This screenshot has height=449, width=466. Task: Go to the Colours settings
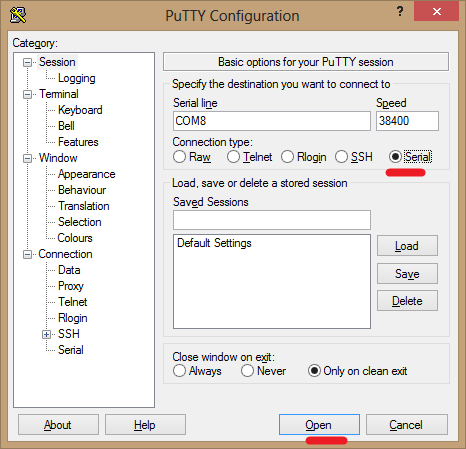click(x=75, y=238)
